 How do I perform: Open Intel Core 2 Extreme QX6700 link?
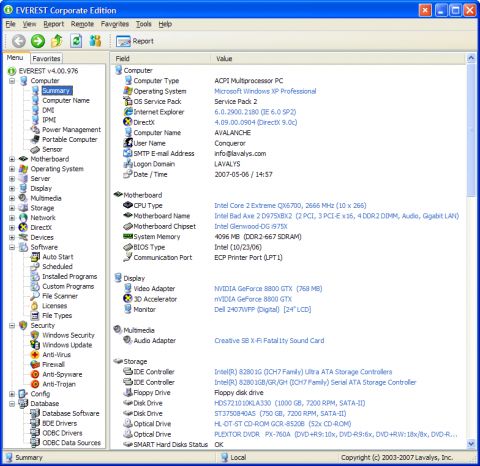pyautogui.click(x=290, y=205)
